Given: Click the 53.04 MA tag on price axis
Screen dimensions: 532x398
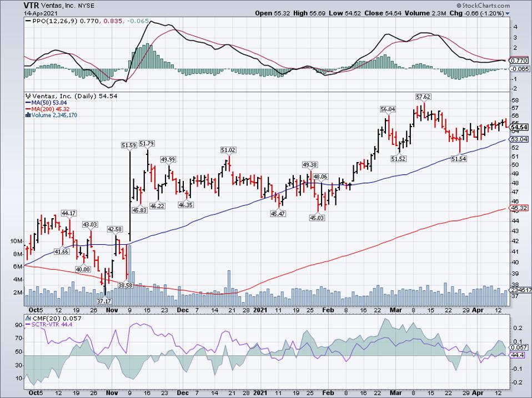Looking at the screenshot, I should pyautogui.click(x=519, y=139).
